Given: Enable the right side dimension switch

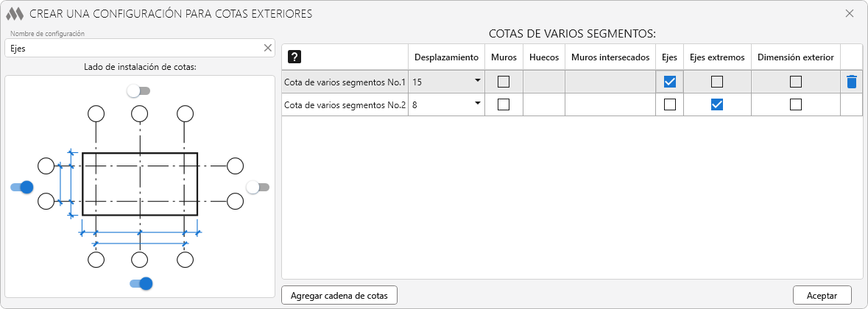Looking at the screenshot, I should click(258, 187).
